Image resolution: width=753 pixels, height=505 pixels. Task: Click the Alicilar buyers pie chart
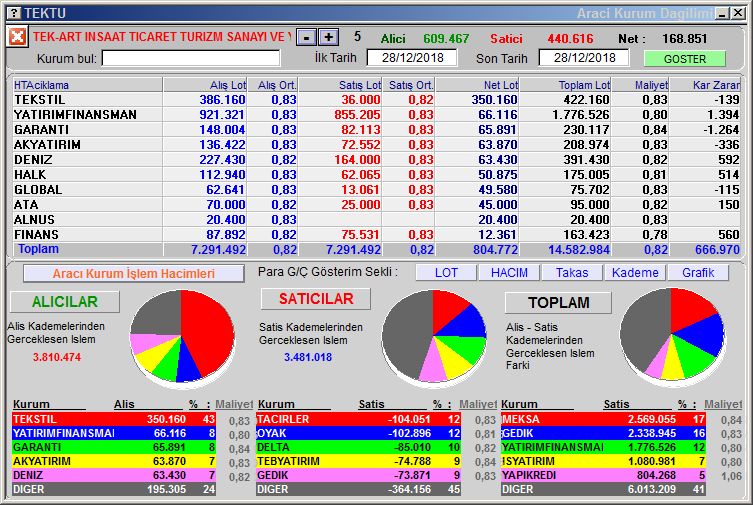[x=182, y=337]
